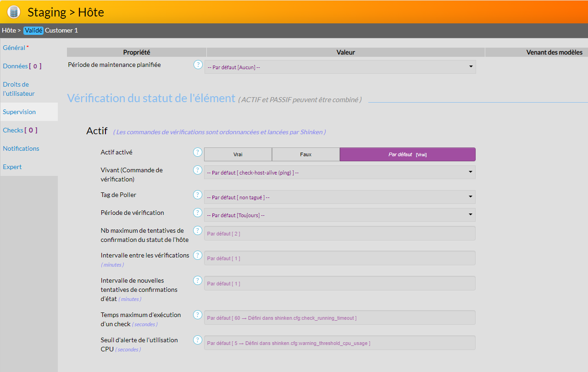The width and height of the screenshot is (588, 372).
Task: Set Actif activé to Faux
Action: point(305,154)
